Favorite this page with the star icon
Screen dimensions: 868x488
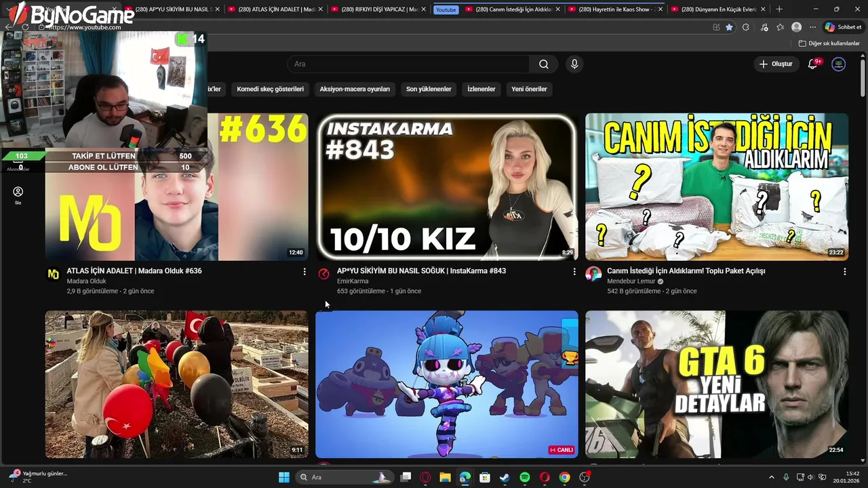tap(729, 27)
